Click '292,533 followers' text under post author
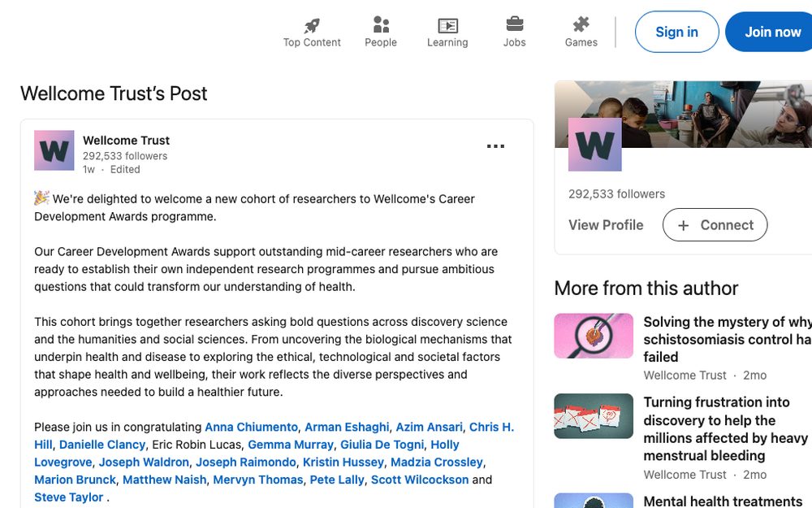This screenshot has height=508, width=812. [x=125, y=156]
